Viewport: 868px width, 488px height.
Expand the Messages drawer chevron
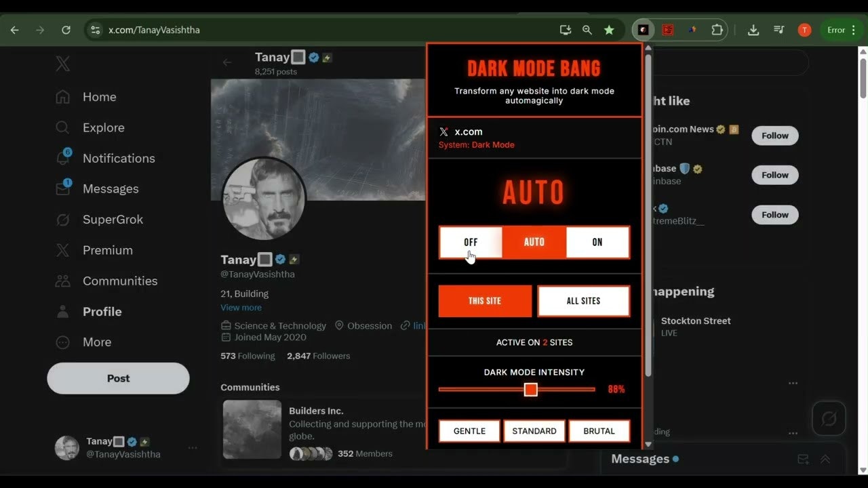[x=825, y=459]
